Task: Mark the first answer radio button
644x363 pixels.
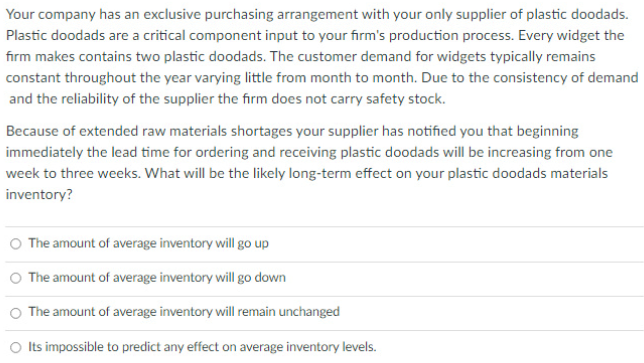Action: click(x=16, y=243)
